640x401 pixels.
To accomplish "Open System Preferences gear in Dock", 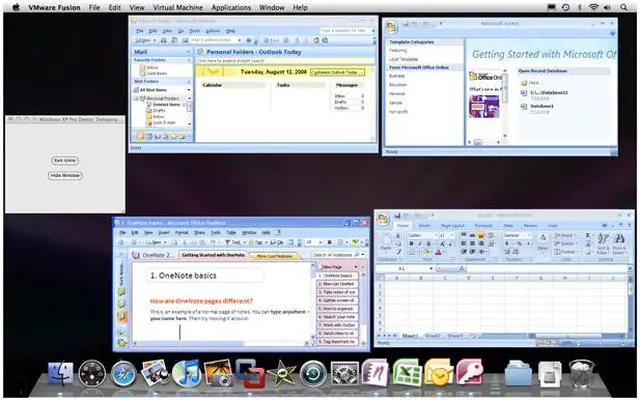I will [x=344, y=374].
